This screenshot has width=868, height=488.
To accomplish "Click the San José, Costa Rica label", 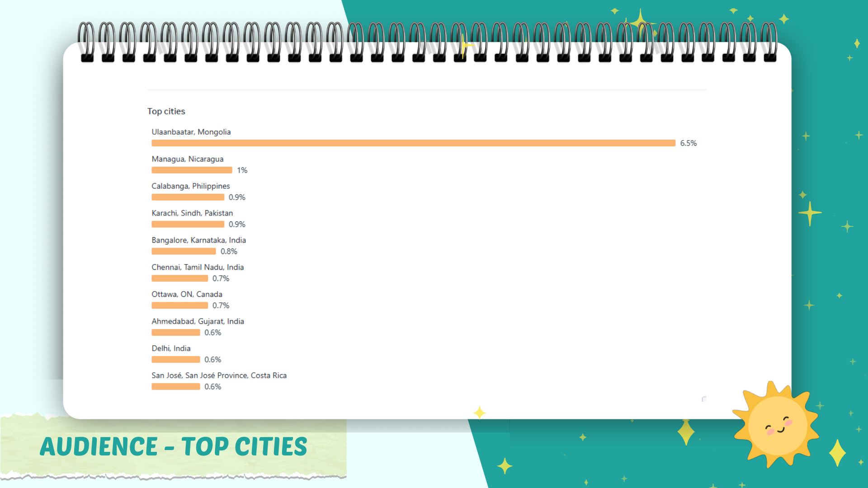I will coord(219,375).
